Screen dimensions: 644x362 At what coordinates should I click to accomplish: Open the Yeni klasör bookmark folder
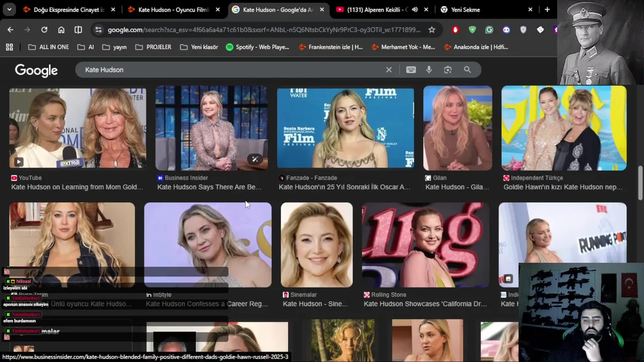point(199,47)
